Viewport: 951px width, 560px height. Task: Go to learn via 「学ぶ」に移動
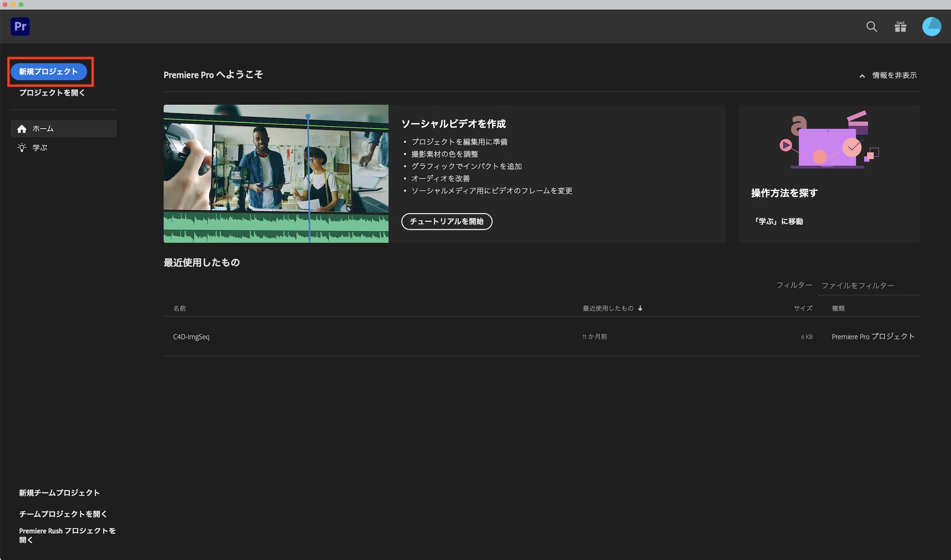779,221
